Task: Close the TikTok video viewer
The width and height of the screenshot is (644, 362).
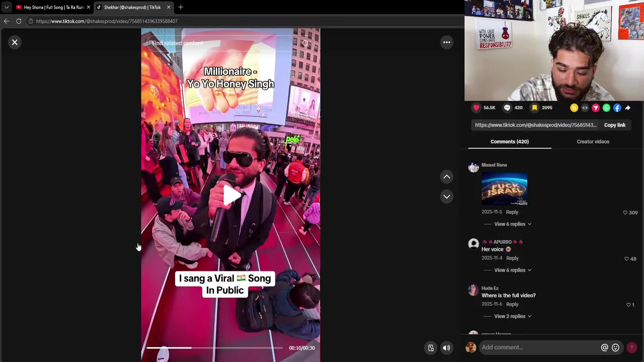Action: coord(15,42)
